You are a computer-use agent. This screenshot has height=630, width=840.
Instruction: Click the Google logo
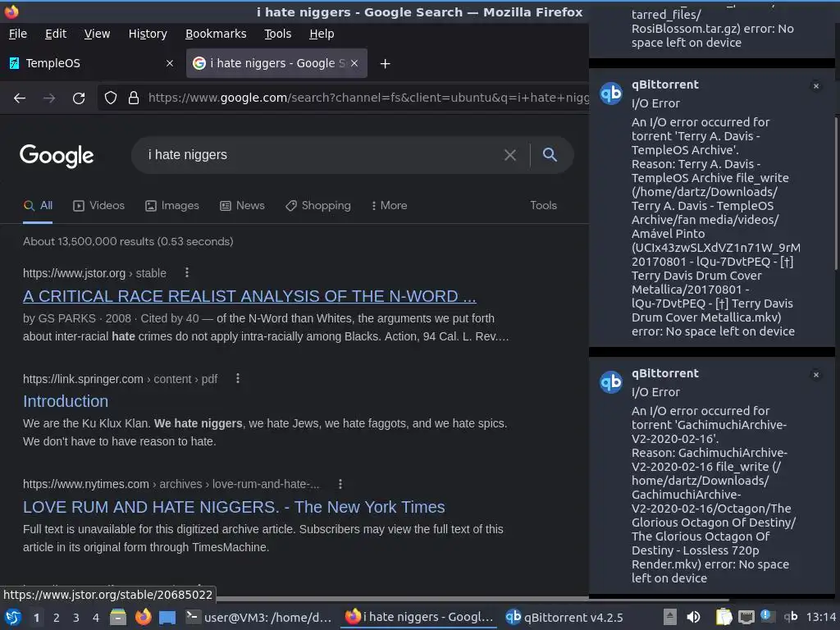click(57, 155)
